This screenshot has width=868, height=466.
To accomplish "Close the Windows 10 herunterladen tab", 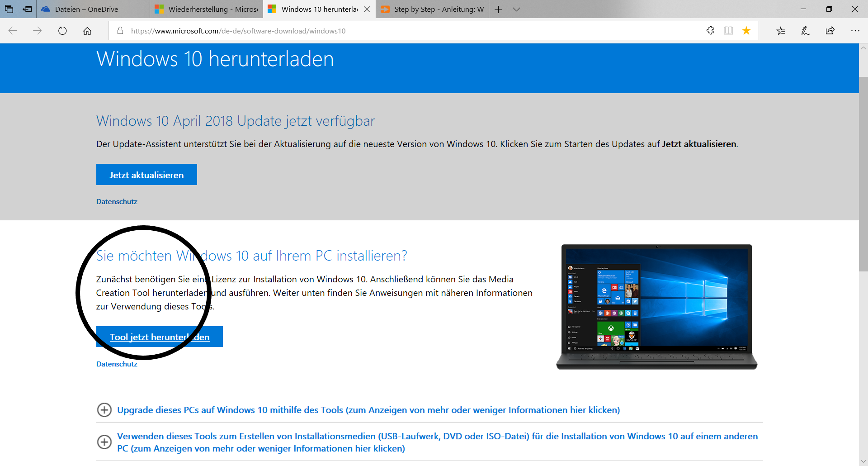I will 367,9.
